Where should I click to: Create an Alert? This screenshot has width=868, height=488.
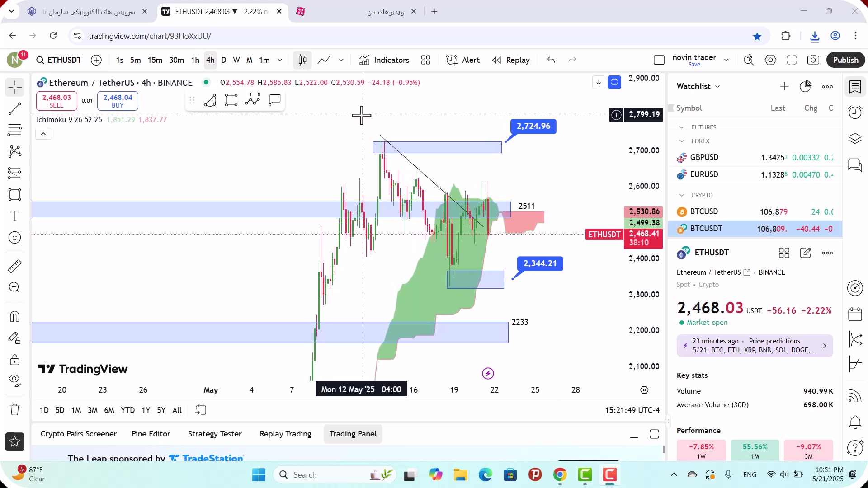pyautogui.click(x=463, y=60)
